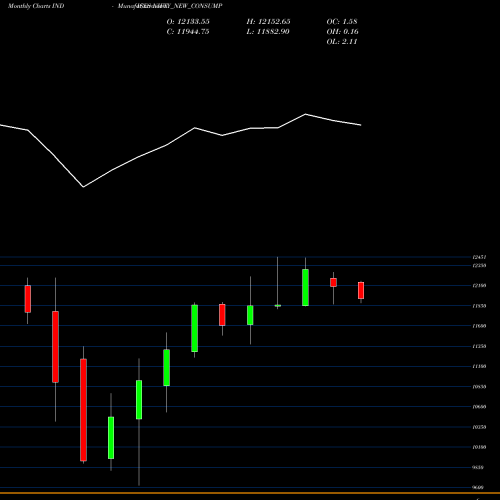Click the Monthly Charts IND title text
This screenshot has width=500, height=500.
[x=36, y=6]
